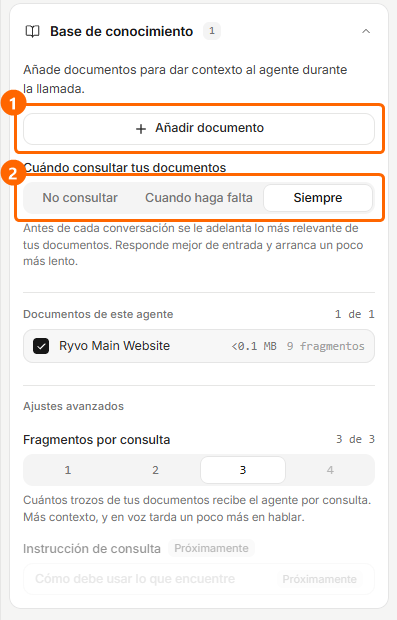The height and width of the screenshot is (620, 397).
Task: Click the Instrucción de consulta label
Action: point(92,549)
